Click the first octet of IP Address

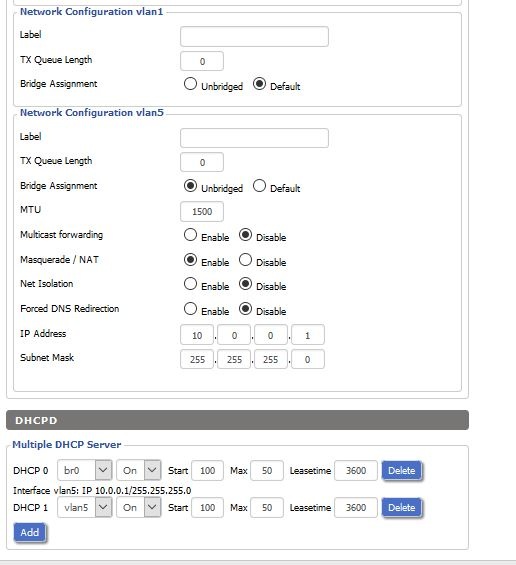coord(197,335)
